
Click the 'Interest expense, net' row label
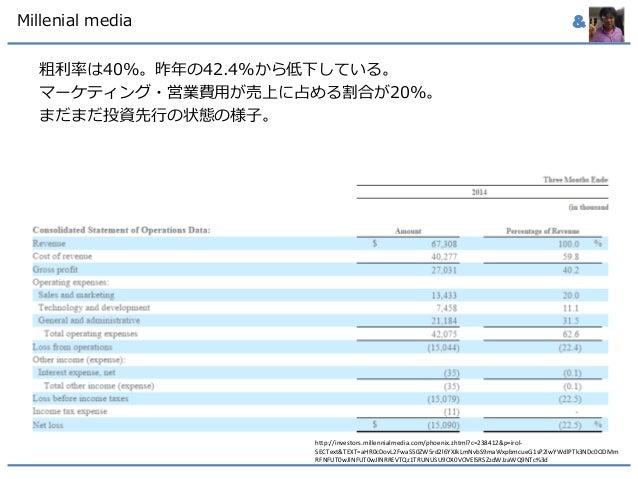(x=76, y=372)
